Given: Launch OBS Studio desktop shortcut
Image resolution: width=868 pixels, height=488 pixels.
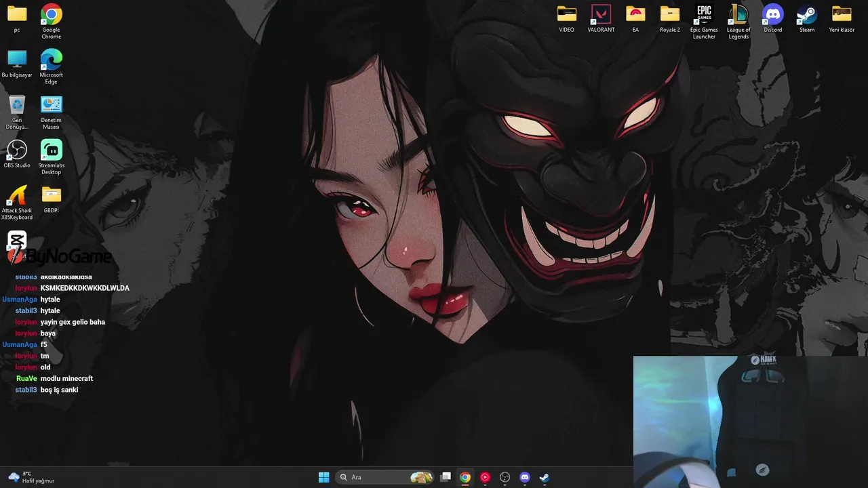Looking at the screenshot, I should click(17, 154).
